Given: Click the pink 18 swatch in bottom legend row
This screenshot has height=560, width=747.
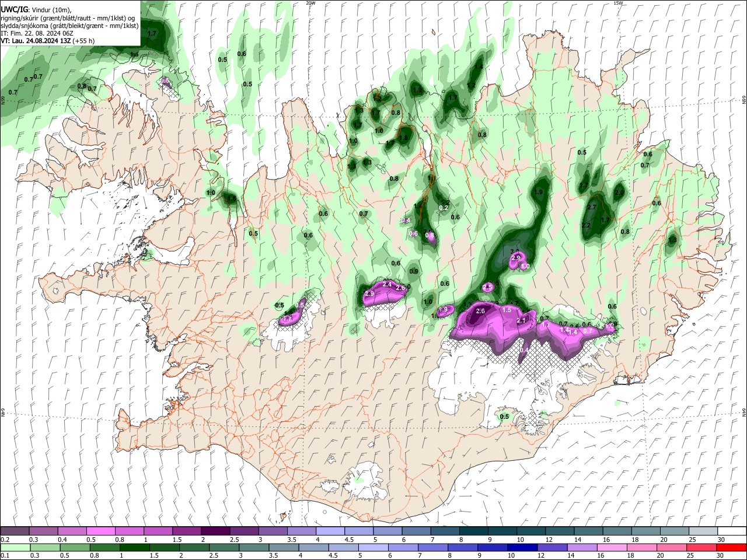Looking at the screenshot, I should [641, 548].
